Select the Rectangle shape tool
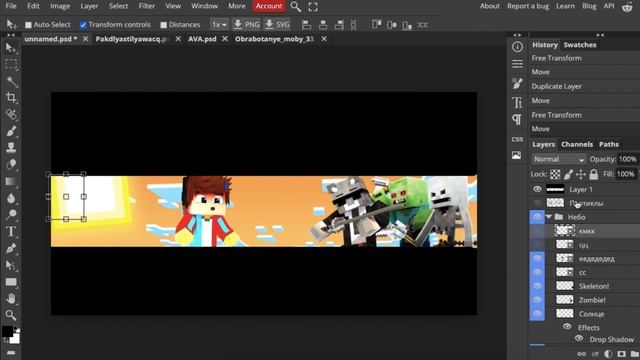 coord(11,282)
